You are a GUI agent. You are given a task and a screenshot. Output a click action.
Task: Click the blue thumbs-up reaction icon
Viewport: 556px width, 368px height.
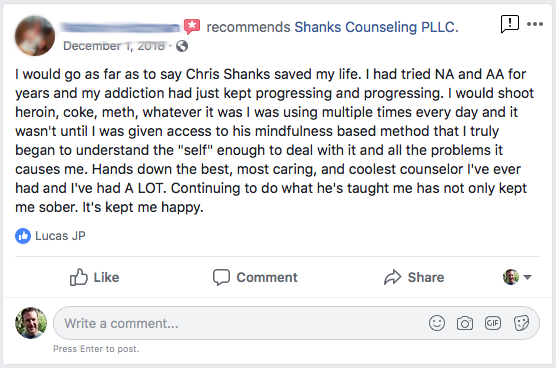pos(23,236)
